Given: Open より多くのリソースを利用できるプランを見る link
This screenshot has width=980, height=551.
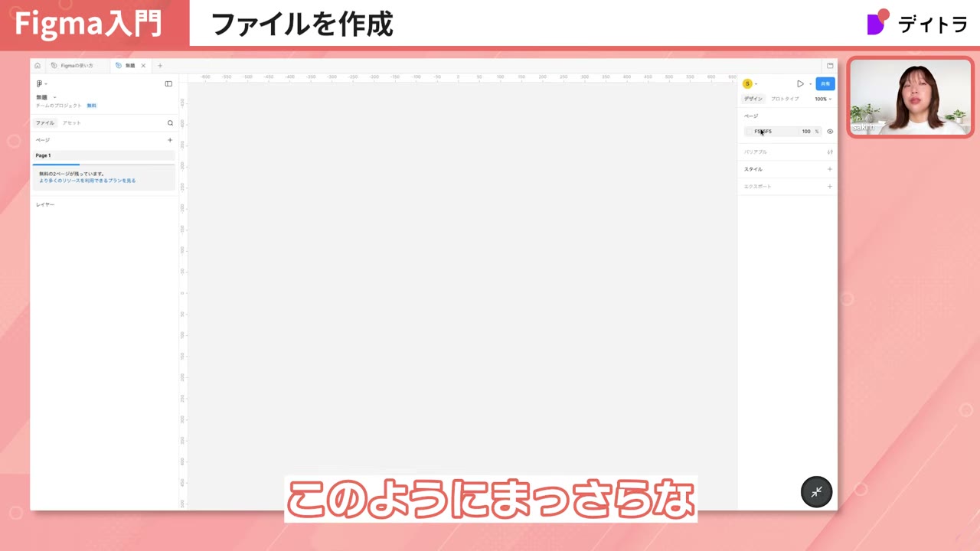Looking at the screenshot, I should coord(87,181).
